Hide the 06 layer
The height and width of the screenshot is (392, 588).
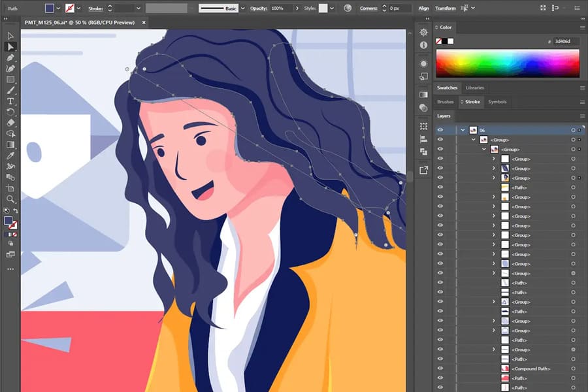click(x=440, y=129)
